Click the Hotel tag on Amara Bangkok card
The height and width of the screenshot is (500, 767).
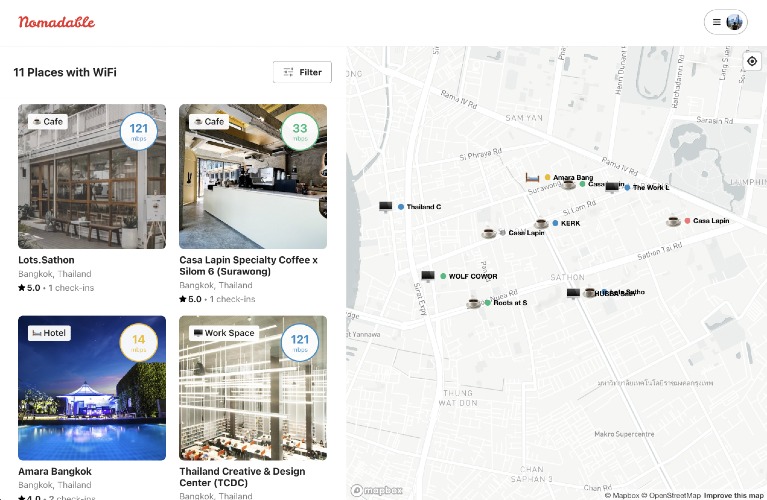coord(49,333)
